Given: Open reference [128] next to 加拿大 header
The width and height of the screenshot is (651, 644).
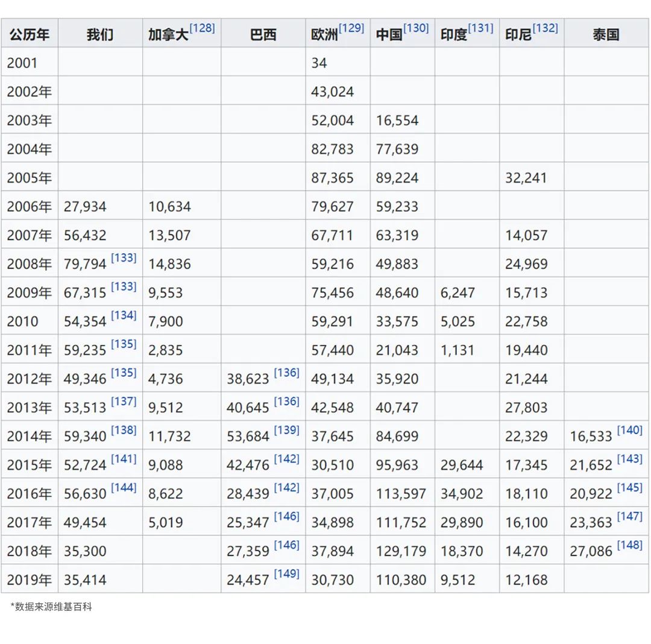Looking at the screenshot, I should tap(202, 28).
